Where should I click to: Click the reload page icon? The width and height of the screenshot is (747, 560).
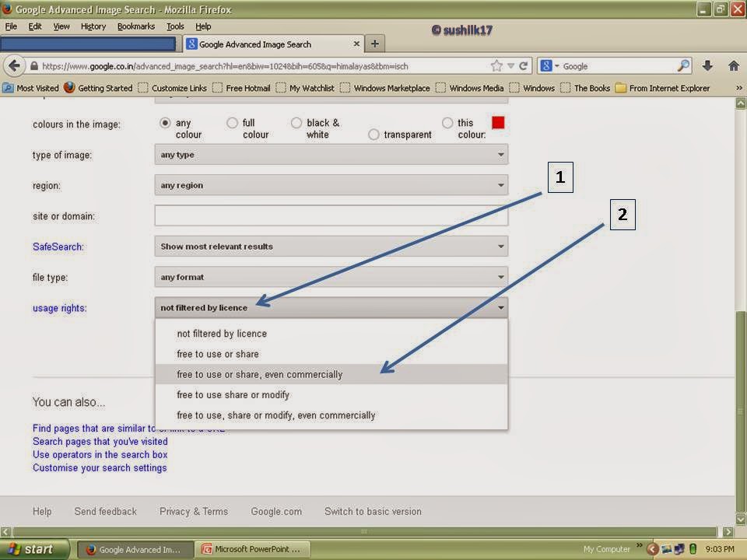point(524,66)
